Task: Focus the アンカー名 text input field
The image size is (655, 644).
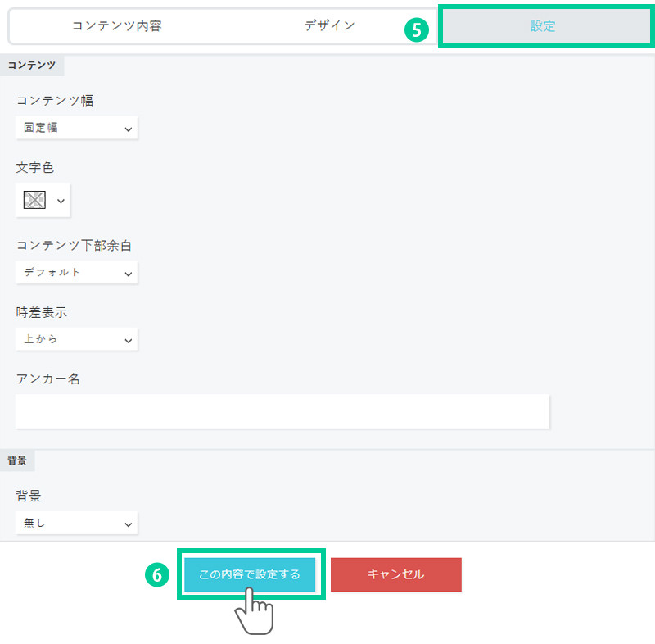Action: (x=282, y=411)
